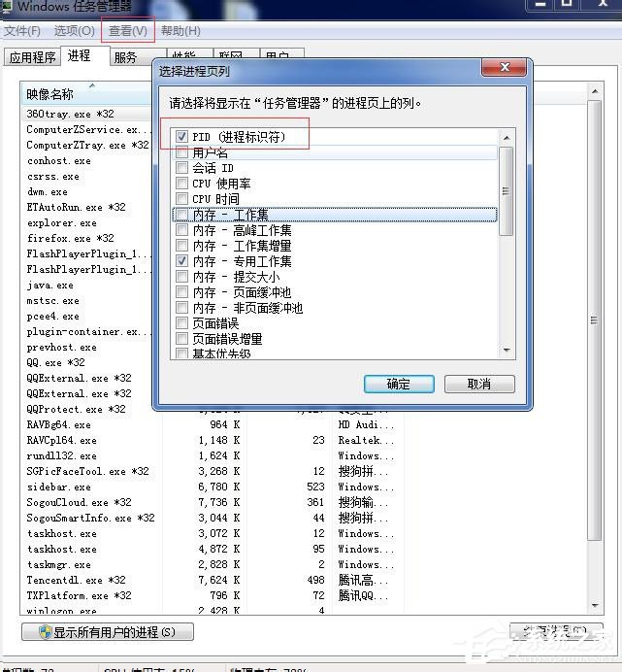Select process 360tray.exe *32
622x672 pixels.
coord(70,114)
